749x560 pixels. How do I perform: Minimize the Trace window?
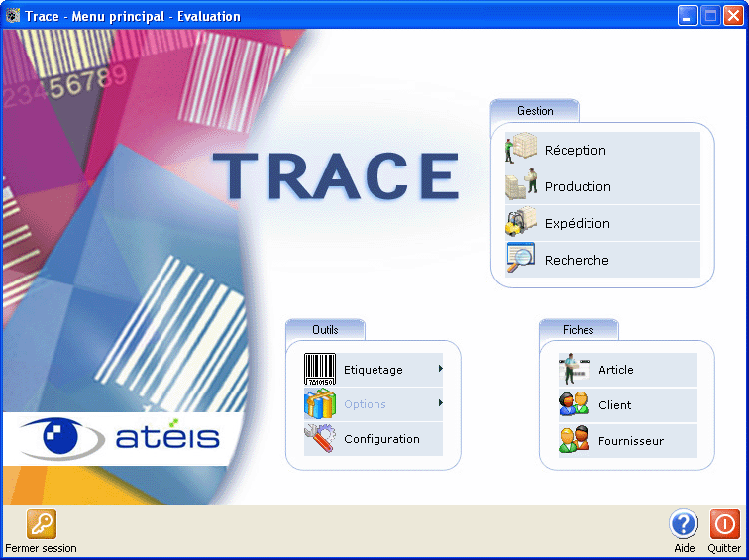coord(688,16)
